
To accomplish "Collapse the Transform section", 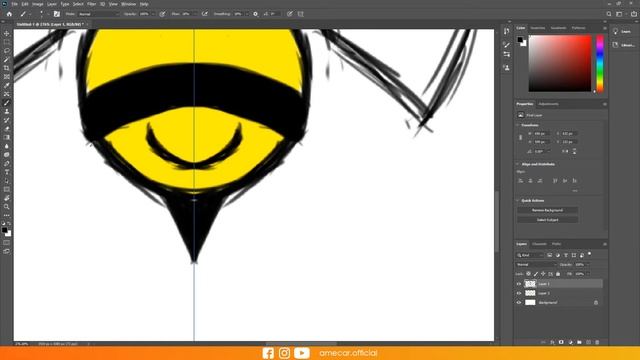I will tap(518, 125).
